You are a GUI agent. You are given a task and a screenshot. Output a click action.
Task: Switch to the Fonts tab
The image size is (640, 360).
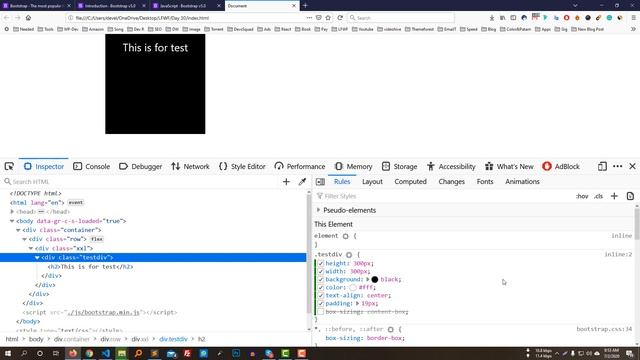[485, 182]
